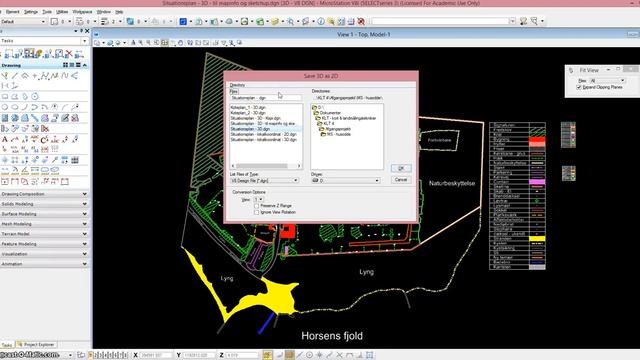640x360 pixels.
Task: Switch Drawing task to panel layout mode
Action: point(78,65)
